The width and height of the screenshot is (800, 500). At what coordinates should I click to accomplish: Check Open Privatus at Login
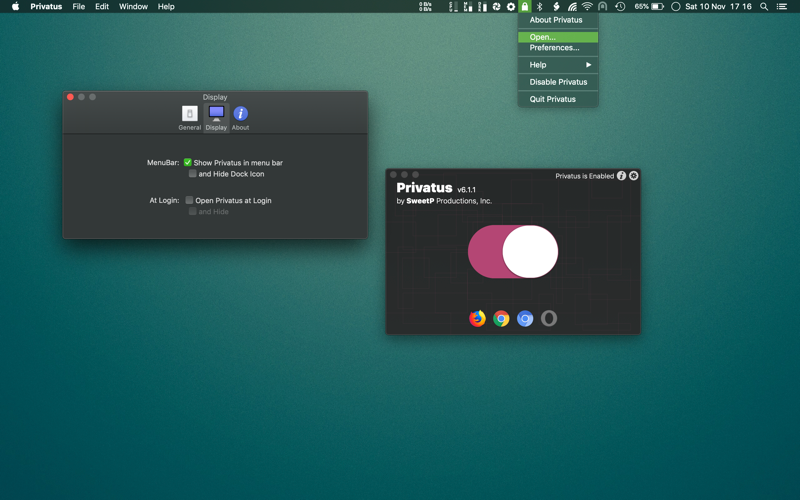[189, 200]
